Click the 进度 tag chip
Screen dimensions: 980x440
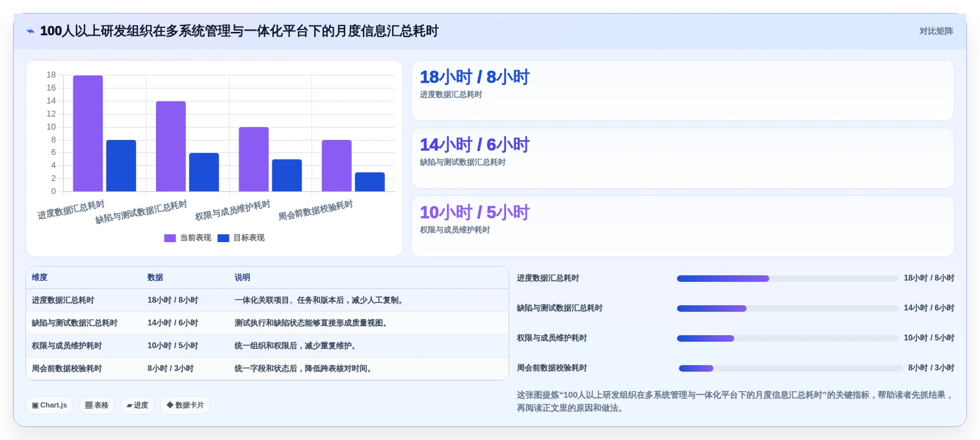click(x=137, y=406)
